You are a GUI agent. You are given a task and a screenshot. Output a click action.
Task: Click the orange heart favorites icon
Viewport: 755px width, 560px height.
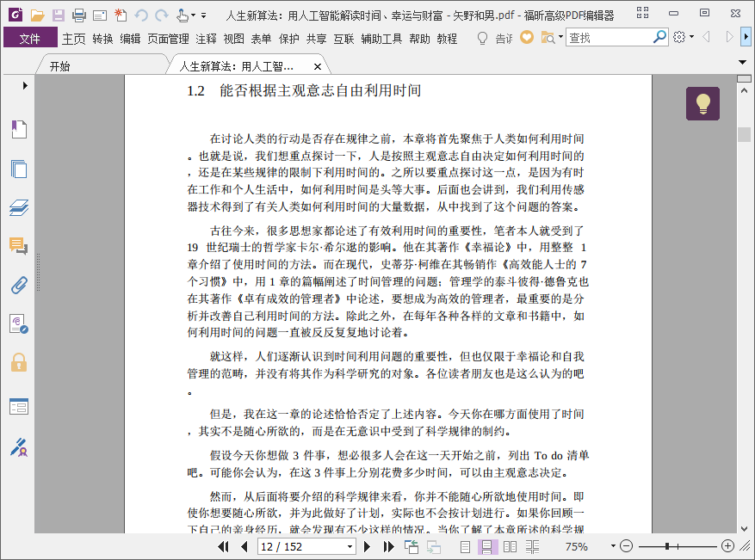(527, 37)
